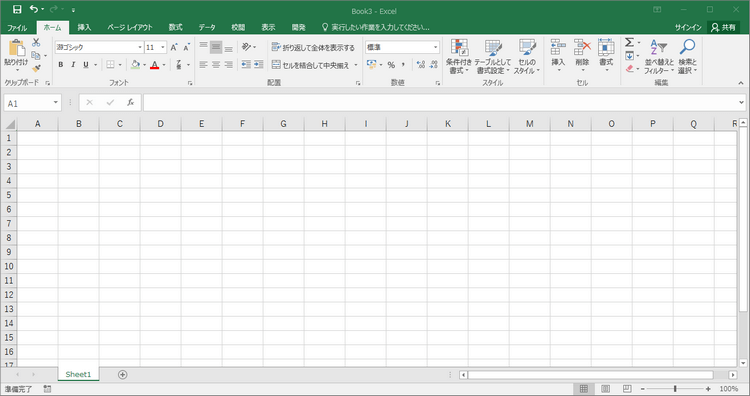Increase decimal places
The height and width of the screenshot is (396, 750).
tap(421, 65)
